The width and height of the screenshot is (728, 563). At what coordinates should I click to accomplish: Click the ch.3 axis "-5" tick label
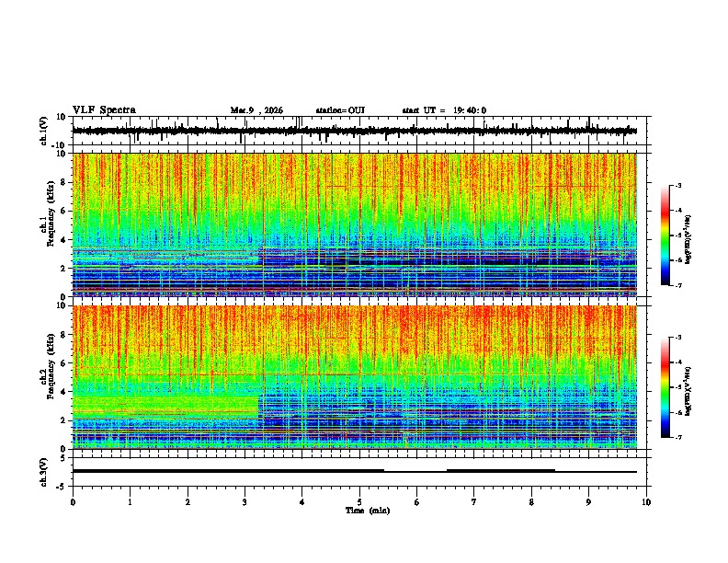(62, 487)
